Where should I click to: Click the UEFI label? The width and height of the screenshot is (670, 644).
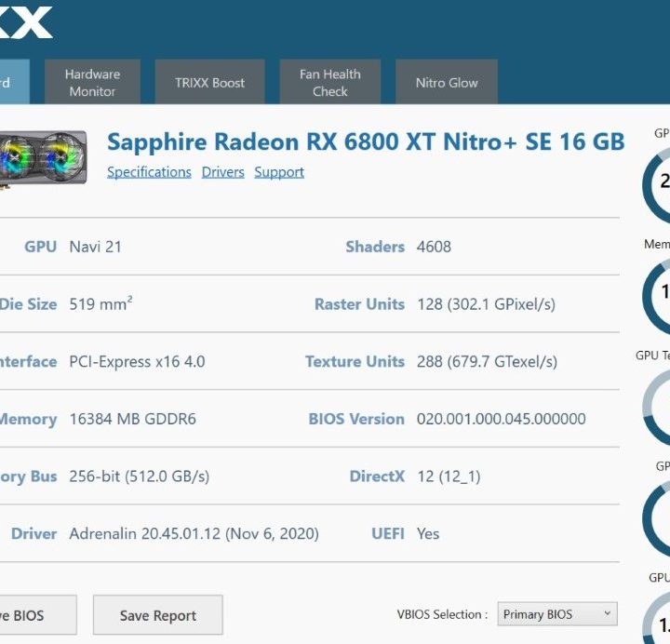coord(387,533)
